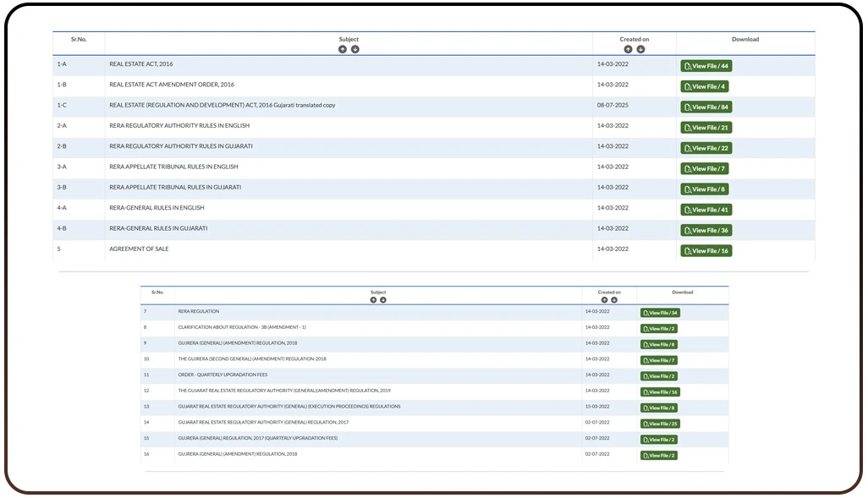Select the RERA-General Rules in Gujarati row
This screenshot has height=498, width=868.
(x=338, y=229)
